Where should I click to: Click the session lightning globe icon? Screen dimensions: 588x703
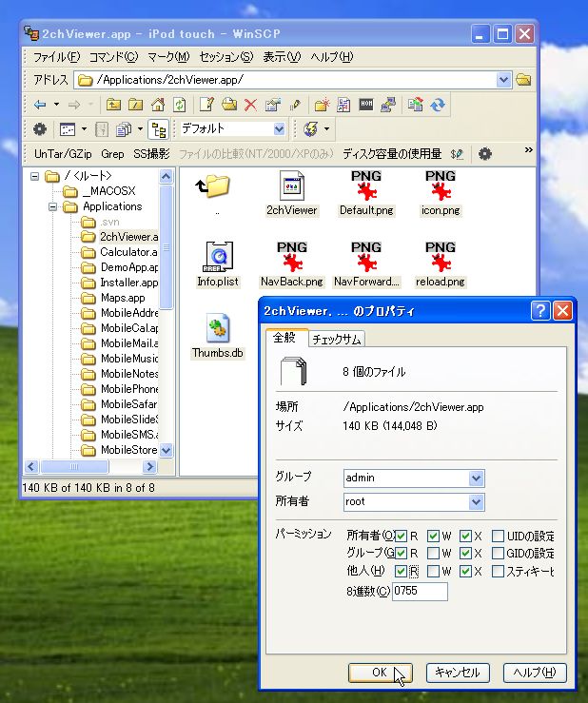click(311, 129)
